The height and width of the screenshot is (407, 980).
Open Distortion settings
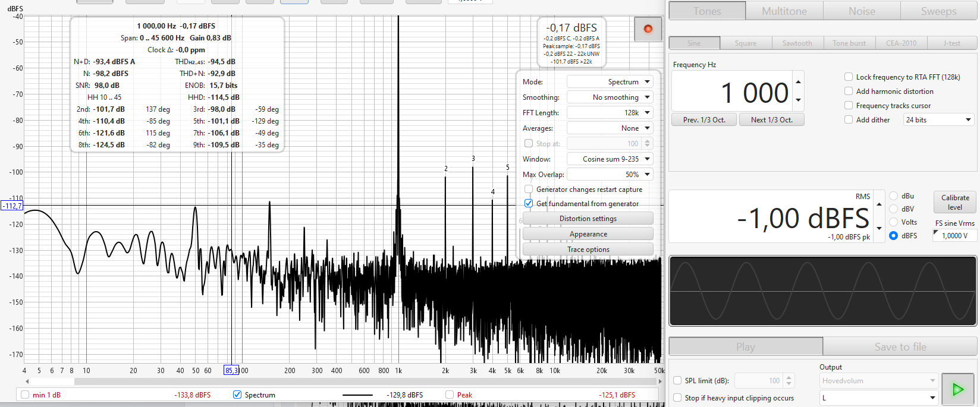588,218
